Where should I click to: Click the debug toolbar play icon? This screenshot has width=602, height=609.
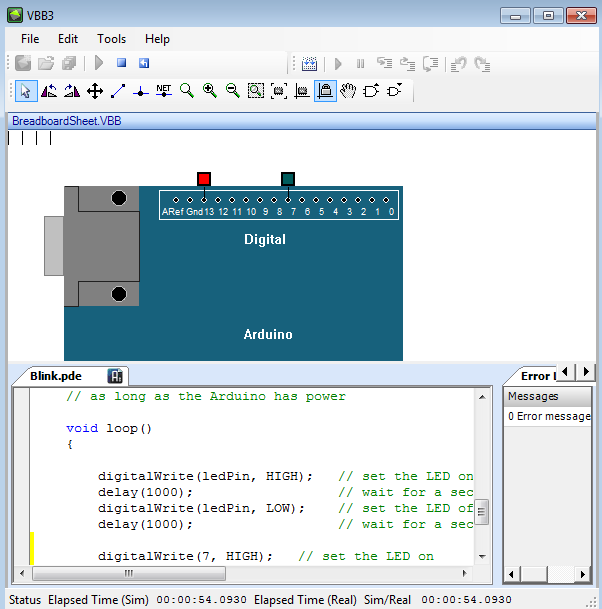pos(338,64)
